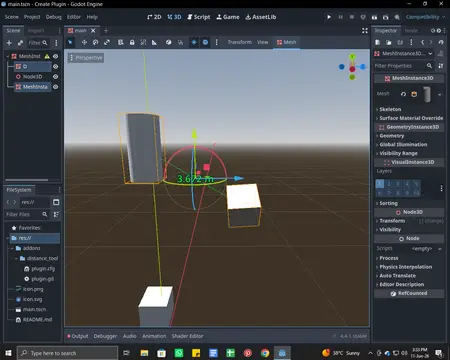
Task: Stop the running project
Action: tap(352, 17)
